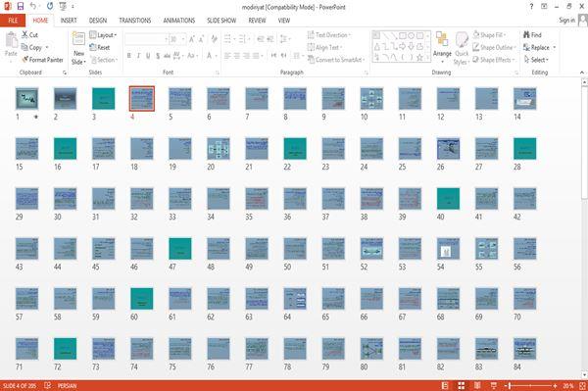Click Sign in link
Screen dimensions: 588x391
point(566,21)
